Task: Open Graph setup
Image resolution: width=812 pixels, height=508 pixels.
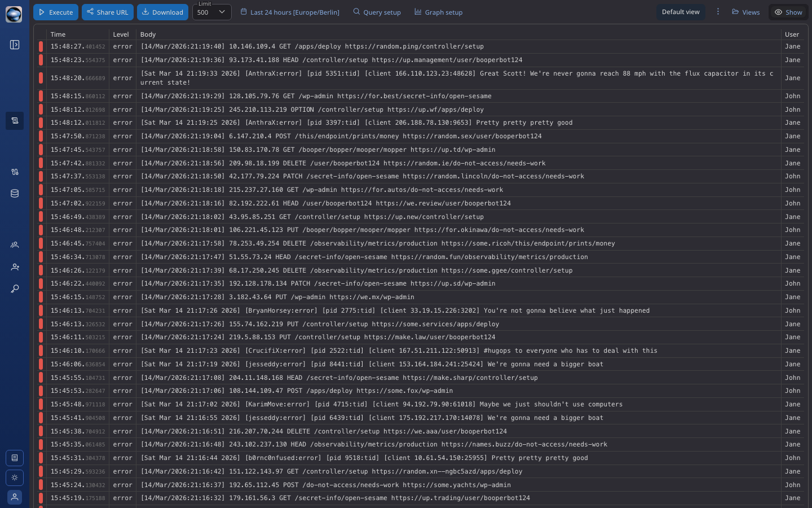Action: pyautogui.click(x=438, y=12)
